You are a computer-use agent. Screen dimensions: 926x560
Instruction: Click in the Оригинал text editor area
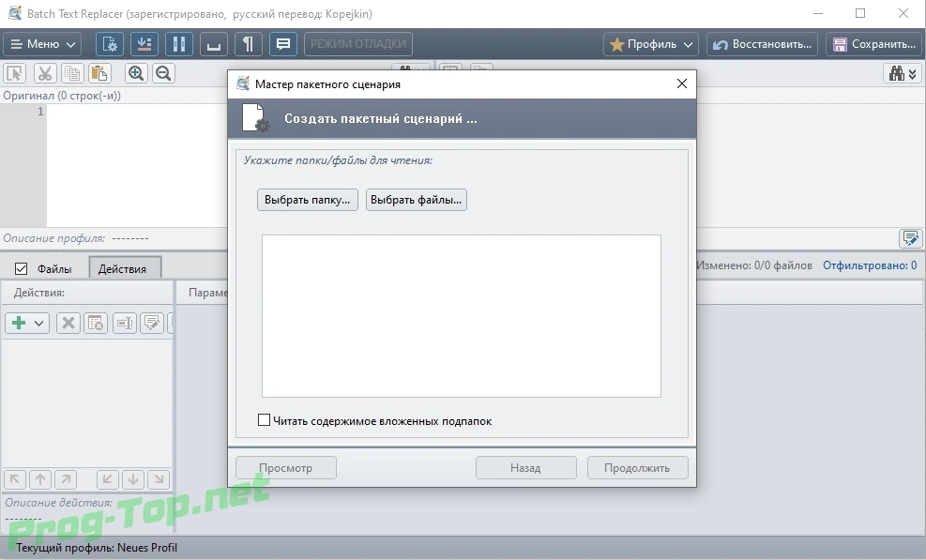(137, 165)
